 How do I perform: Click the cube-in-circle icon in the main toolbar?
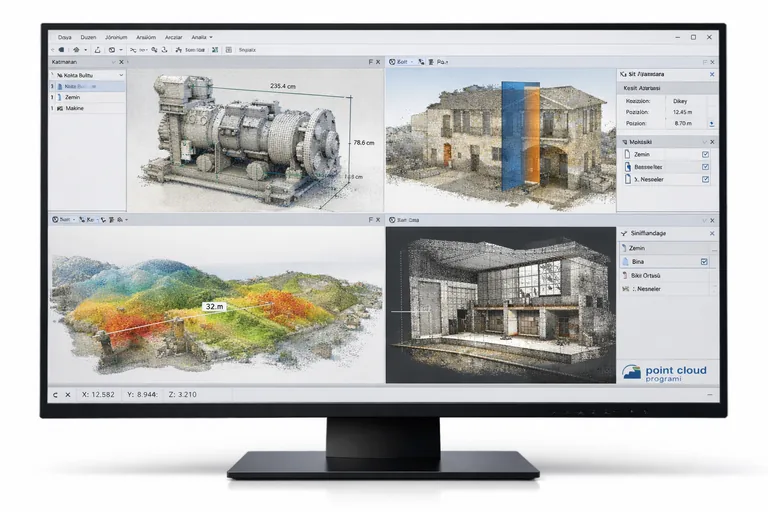[x=112, y=50]
